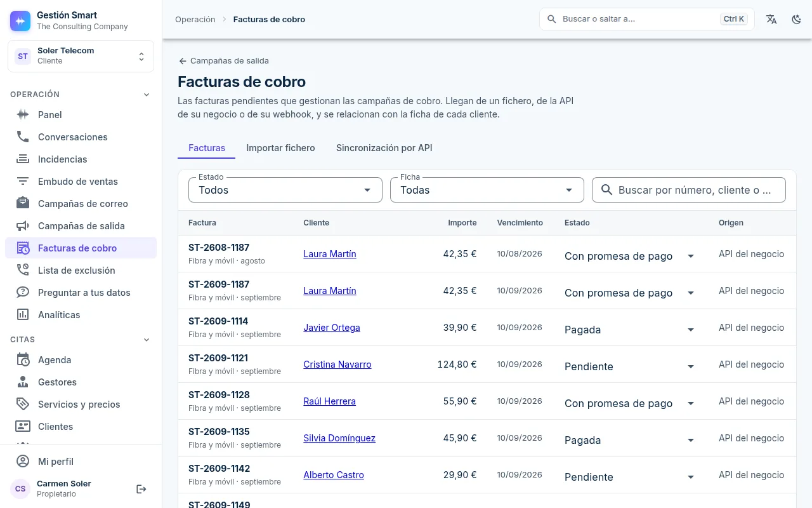
Task: Open Clientes contact card icon
Action: [23, 427]
